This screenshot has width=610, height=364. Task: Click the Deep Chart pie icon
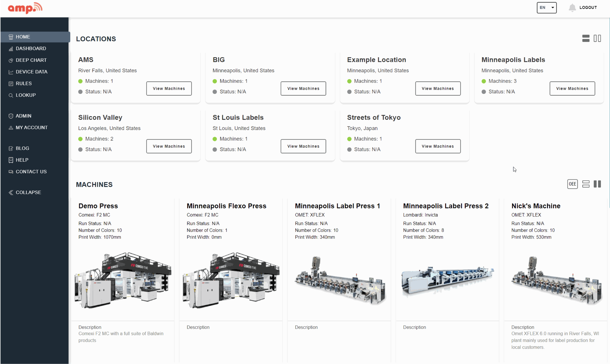click(11, 60)
